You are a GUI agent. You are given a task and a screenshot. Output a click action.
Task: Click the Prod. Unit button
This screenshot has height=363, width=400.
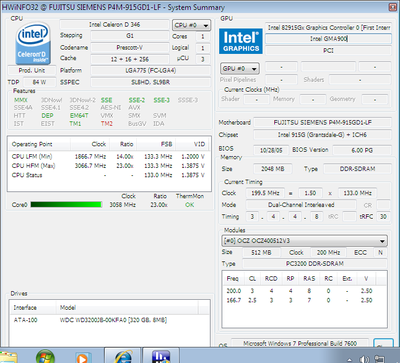pyautogui.click(x=32, y=70)
